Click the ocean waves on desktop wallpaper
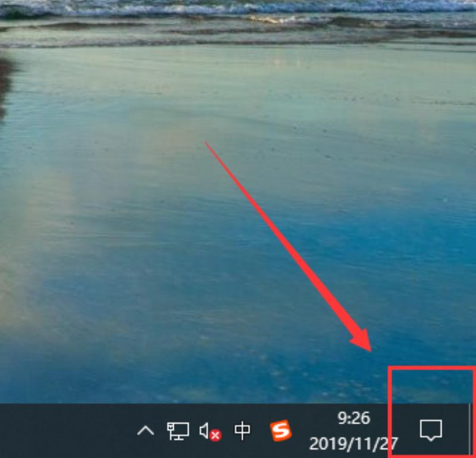This screenshot has height=458, width=476. coord(238,15)
